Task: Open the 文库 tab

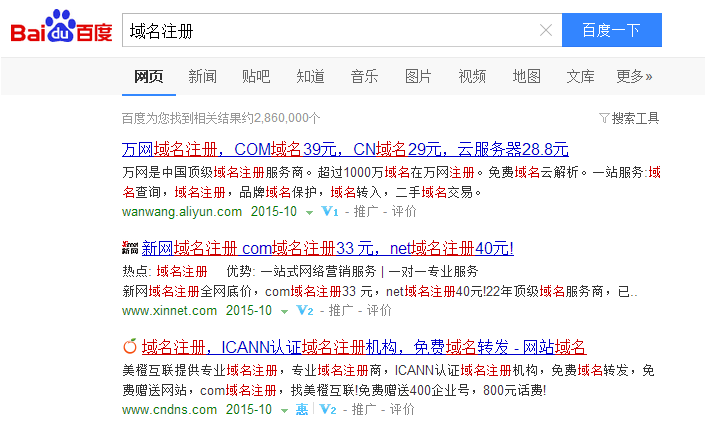Action: [x=580, y=76]
